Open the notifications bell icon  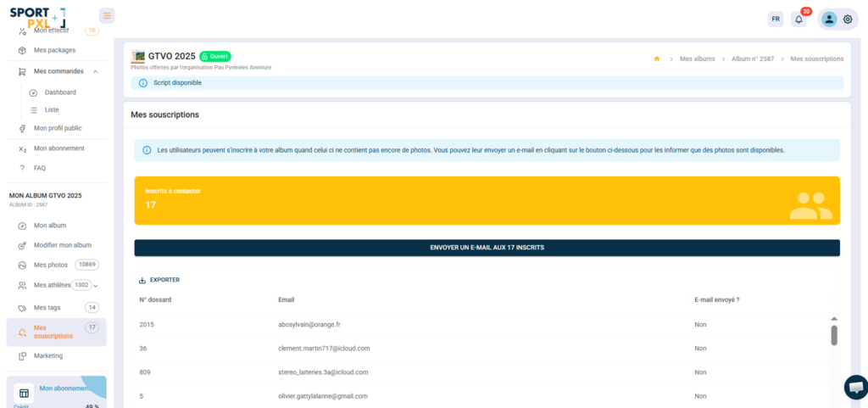click(798, 20)
